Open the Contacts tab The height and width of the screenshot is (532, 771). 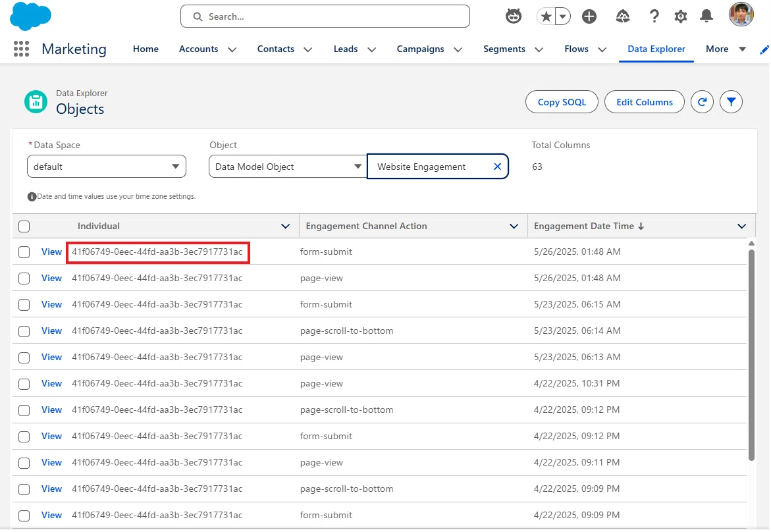tap(275, 49)
